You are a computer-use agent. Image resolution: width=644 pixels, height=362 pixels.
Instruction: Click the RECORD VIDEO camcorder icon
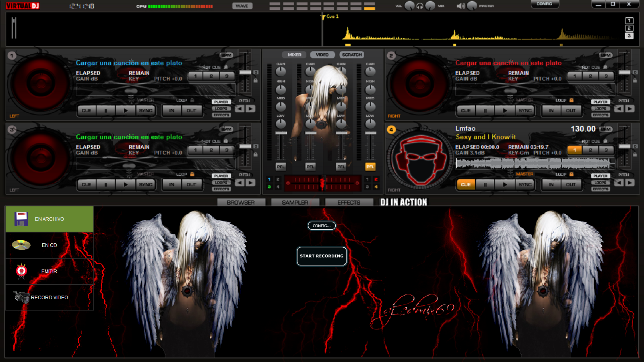coord(21,297)
